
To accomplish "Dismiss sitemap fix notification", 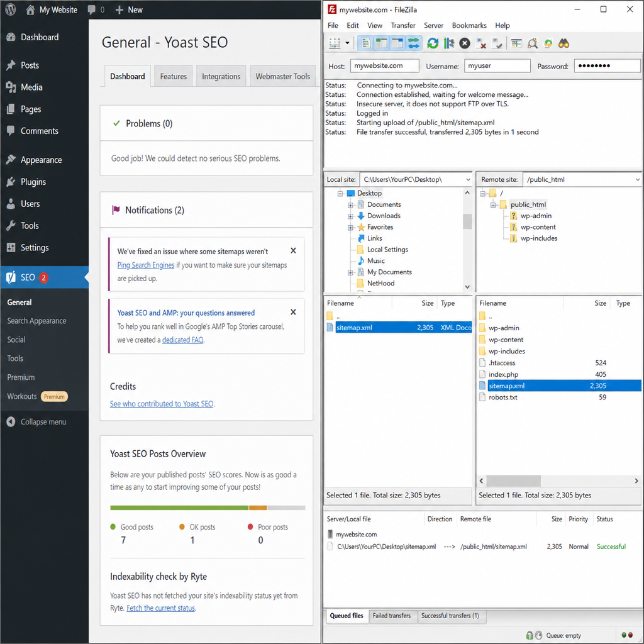I will (x=293, y=250).
